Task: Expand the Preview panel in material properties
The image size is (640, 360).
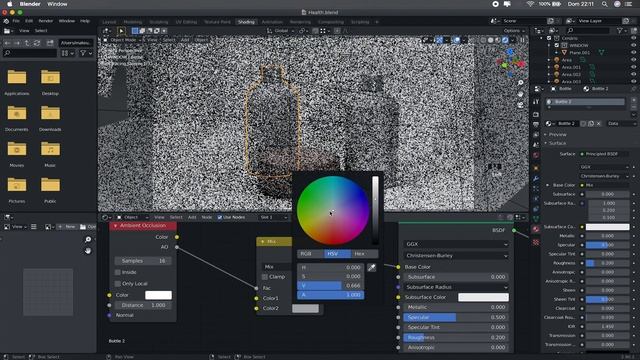Action: (x=557, y=134)
